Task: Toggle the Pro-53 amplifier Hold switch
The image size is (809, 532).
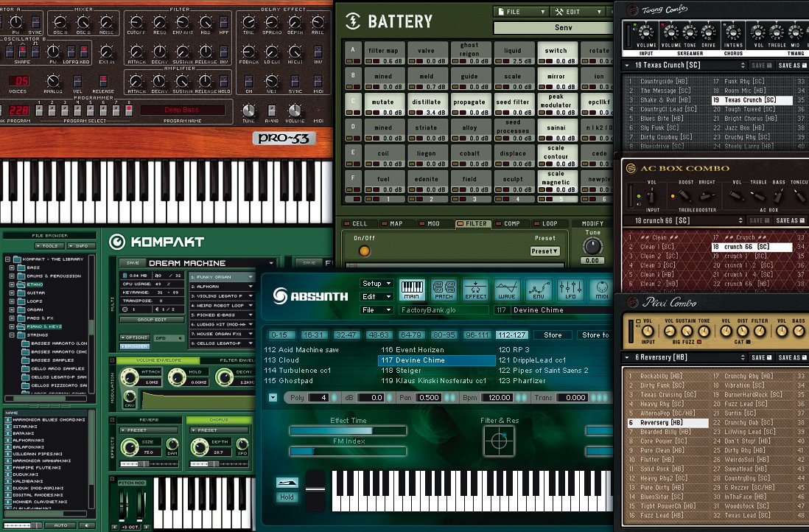Action: 224,81
